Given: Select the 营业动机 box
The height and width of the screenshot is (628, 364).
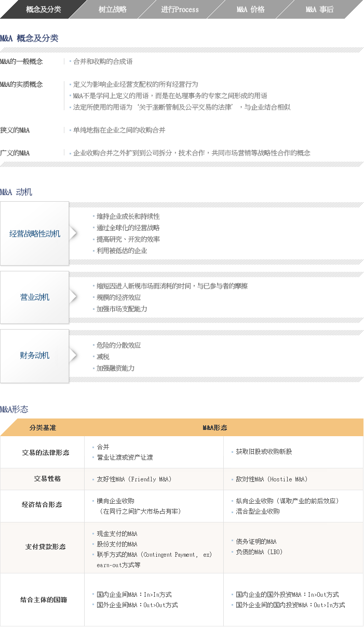Looking at the screenshot, I should pos(35,297).
